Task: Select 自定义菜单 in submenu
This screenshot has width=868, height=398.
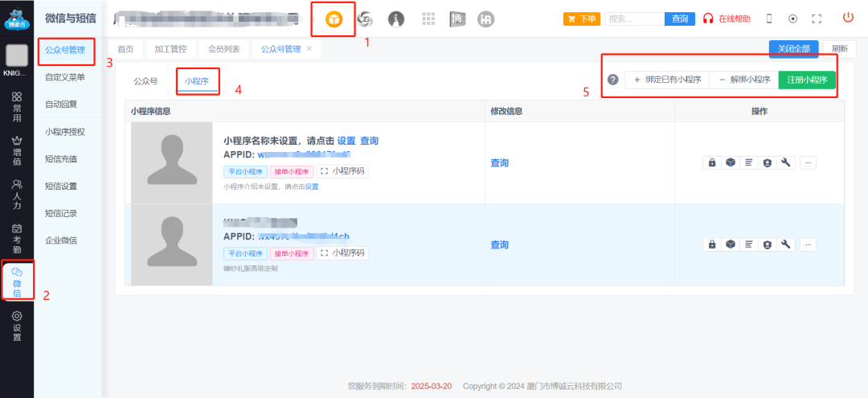Action: pos(65,77)
